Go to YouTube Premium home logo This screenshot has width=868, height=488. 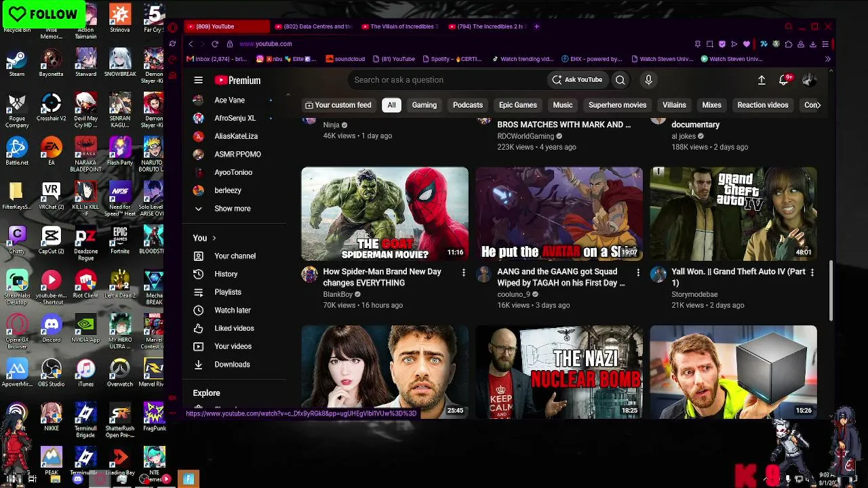click(237, 80)
